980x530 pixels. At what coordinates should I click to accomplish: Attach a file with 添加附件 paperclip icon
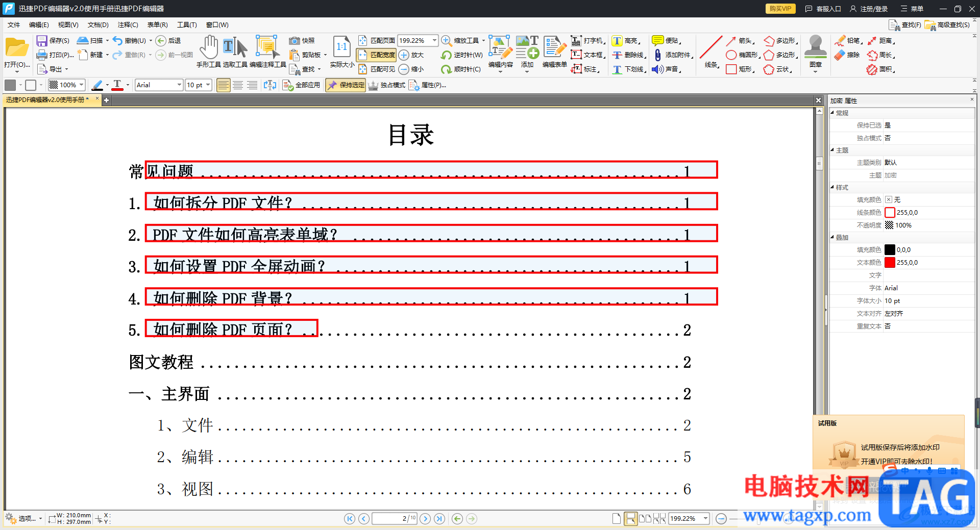tap(658, 55)
